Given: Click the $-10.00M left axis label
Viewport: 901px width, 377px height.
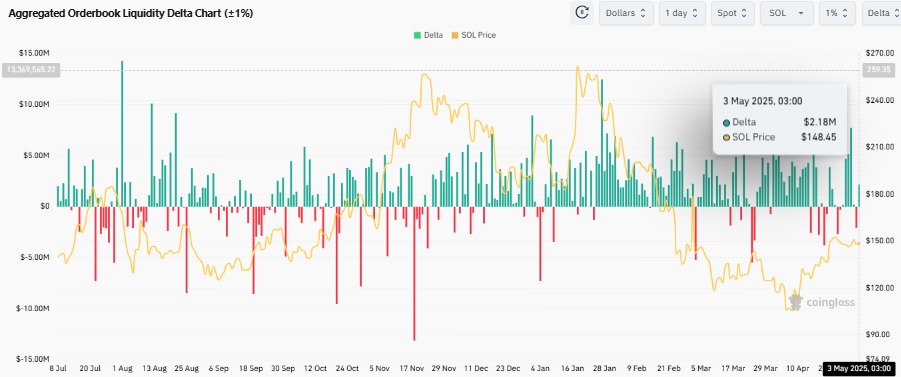Looking at the screenshot, I should pos(34,309).
